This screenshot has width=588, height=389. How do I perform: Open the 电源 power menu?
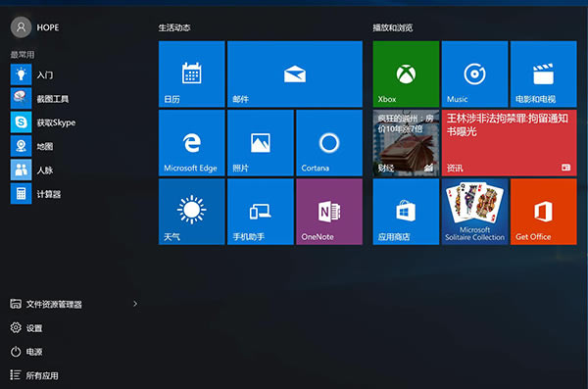pyautogui.click(x=26, y=352)
